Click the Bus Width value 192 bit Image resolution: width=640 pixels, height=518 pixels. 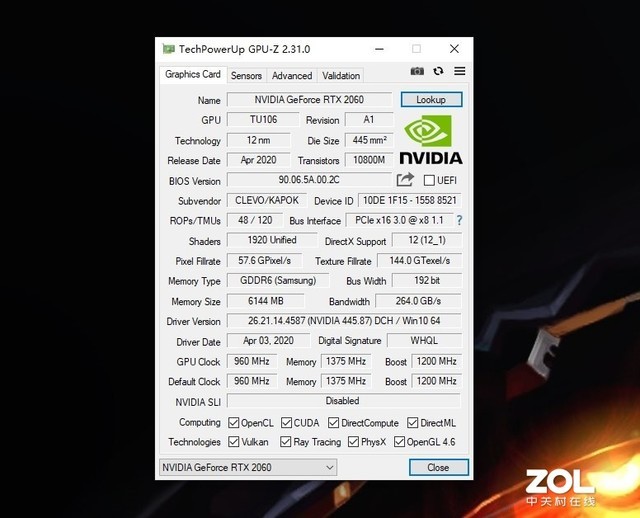coord(427,280)
